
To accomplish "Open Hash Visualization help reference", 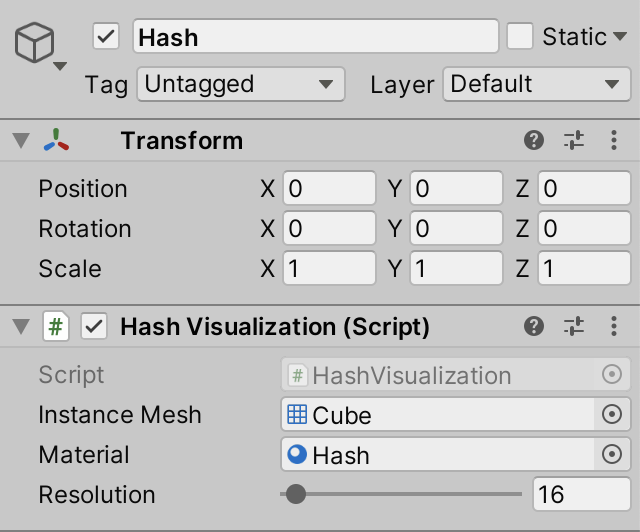I will tap(533, 326).
